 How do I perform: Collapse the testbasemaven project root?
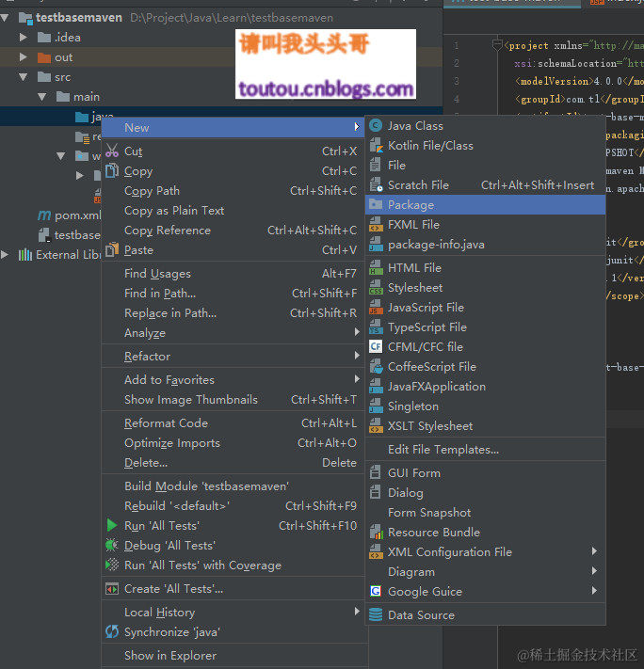[x=5, y=18]
